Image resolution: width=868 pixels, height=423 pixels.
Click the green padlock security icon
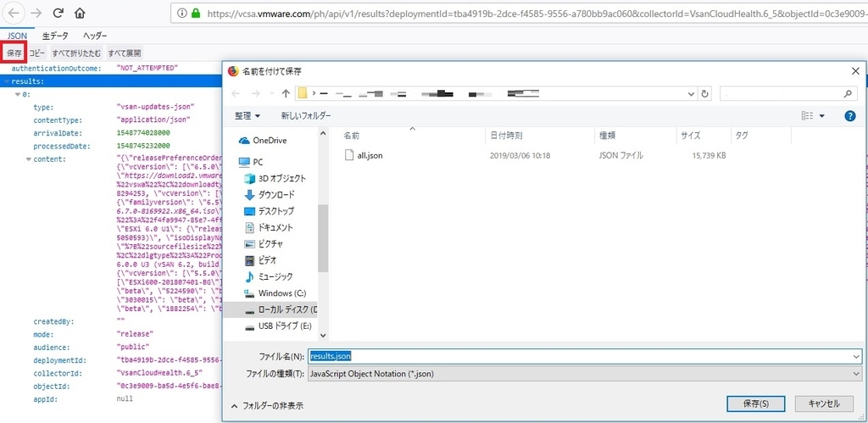196,13
